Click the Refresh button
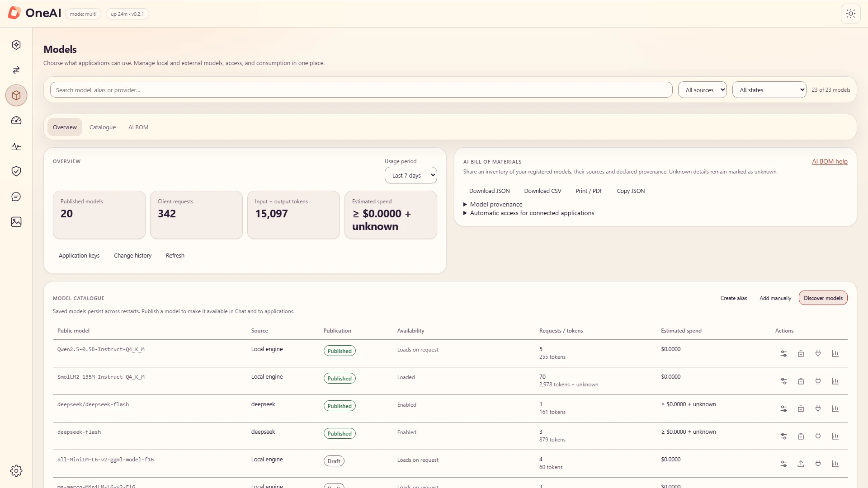868x488 pixels. click(x=175, y=256)
